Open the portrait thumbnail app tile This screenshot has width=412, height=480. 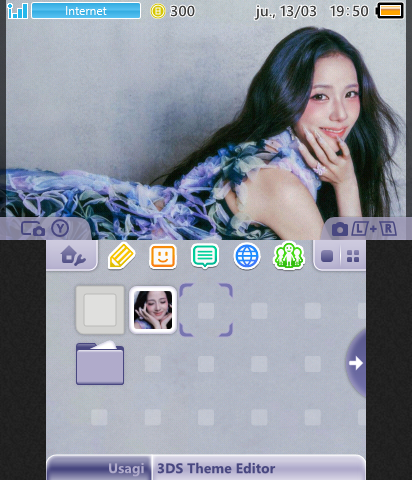click(x=153, y=310)
